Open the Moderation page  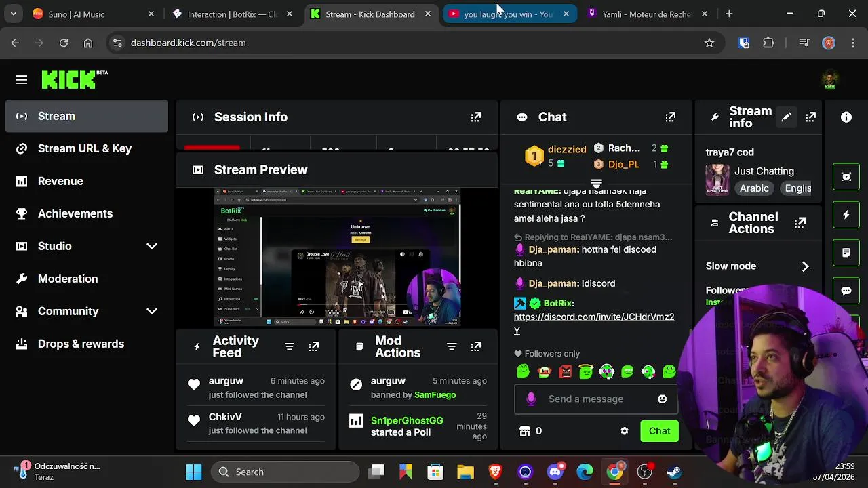click(87, 279)
